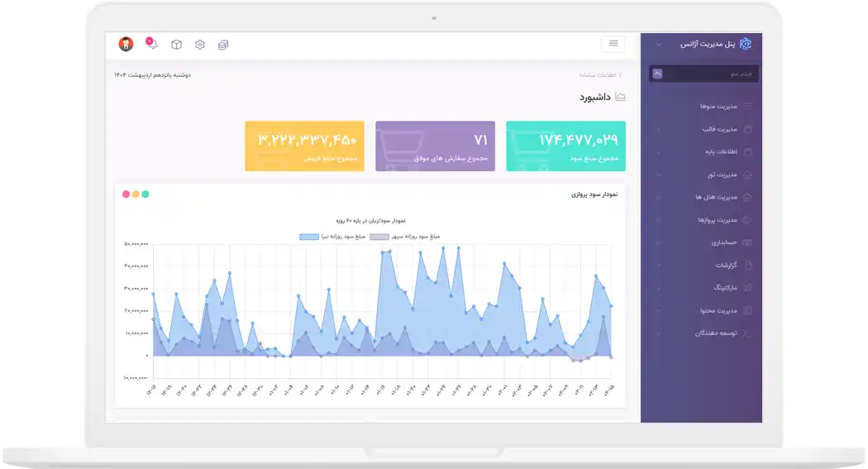Viewport: 868px width, 469px height.
Task: Open the dropdown arrow next to پنل مدیریت آژانس
Action: (659, 44)
